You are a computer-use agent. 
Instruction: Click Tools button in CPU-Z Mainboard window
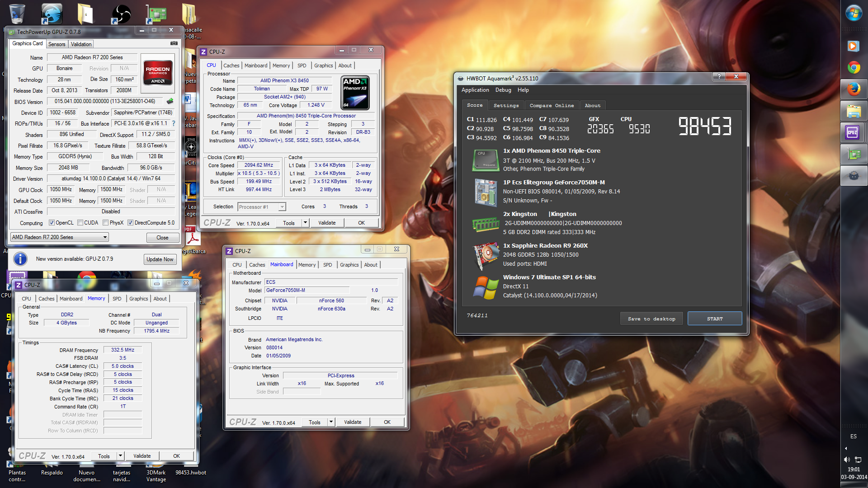click(x=315, y=422)
